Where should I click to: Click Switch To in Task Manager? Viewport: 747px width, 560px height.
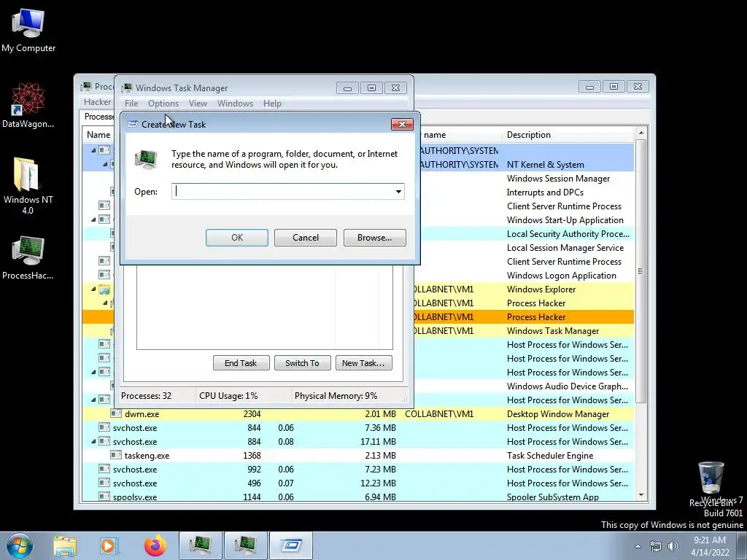click(x=302, y=363)
